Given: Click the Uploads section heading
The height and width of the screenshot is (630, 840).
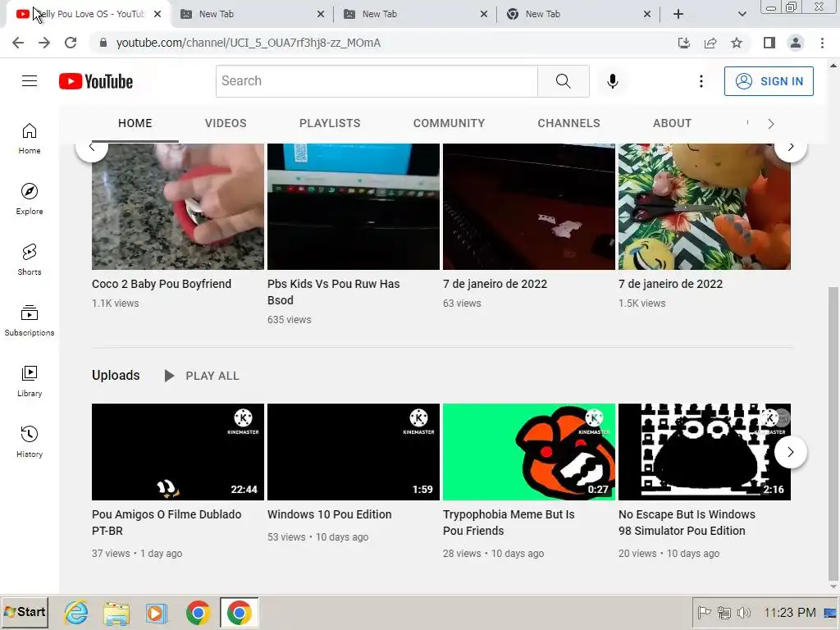Looking at the screenshot, I should [116, 376].
